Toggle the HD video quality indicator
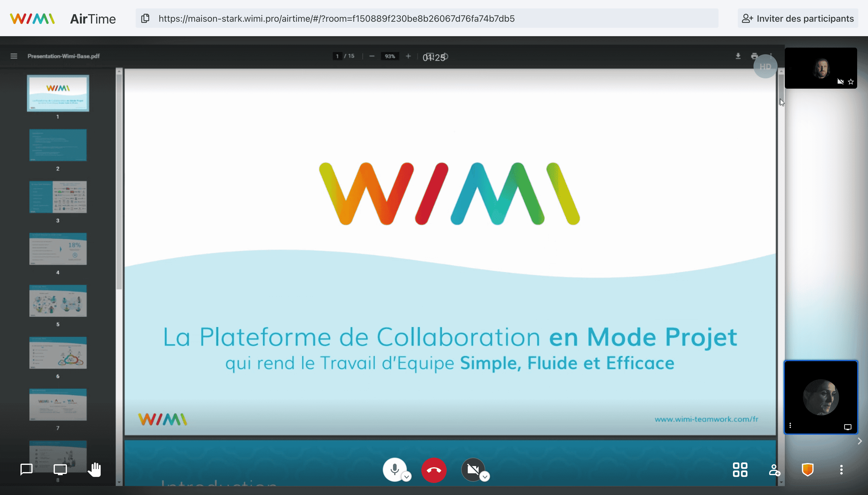Viewport: 868px width, 495px height. 765,66
